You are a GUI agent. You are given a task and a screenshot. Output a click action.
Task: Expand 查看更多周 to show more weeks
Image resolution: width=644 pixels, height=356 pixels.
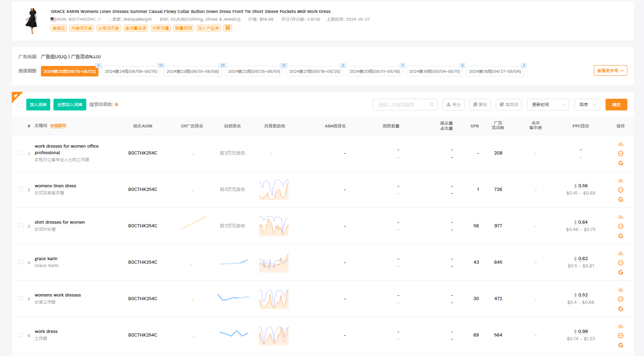pyautogui.click(x=610, y=71)
